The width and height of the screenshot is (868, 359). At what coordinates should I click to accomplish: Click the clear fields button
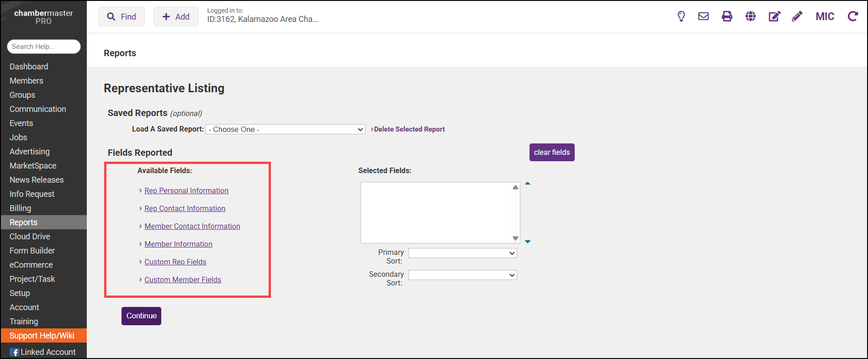click(552, 153)
